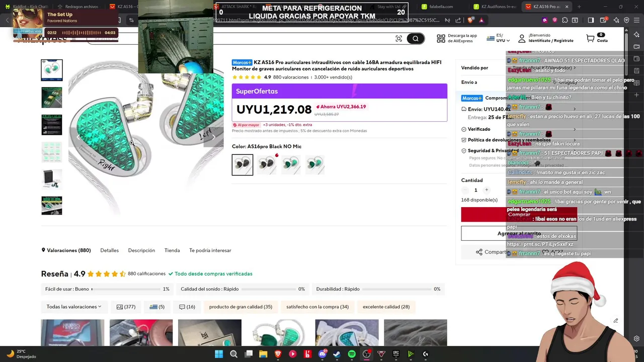Screen dimensions: 644x362
Task: Open Steam from the taskbar
Action: (337, 354)
